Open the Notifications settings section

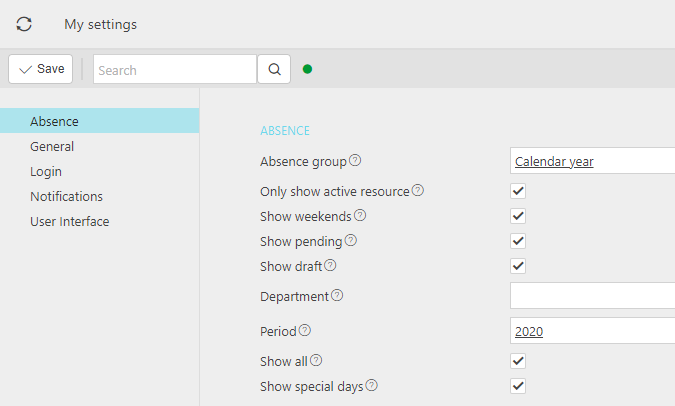(x=66, y=196)
